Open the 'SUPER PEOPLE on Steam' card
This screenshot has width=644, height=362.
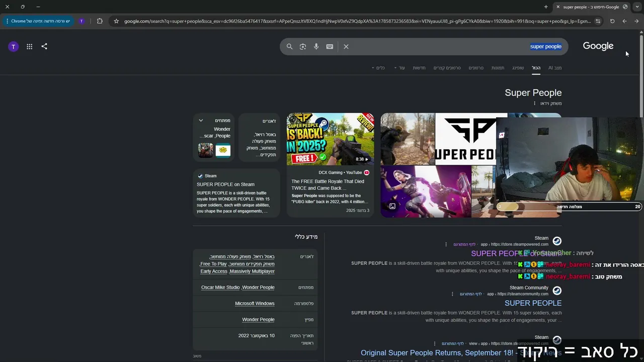pos(236,193)
